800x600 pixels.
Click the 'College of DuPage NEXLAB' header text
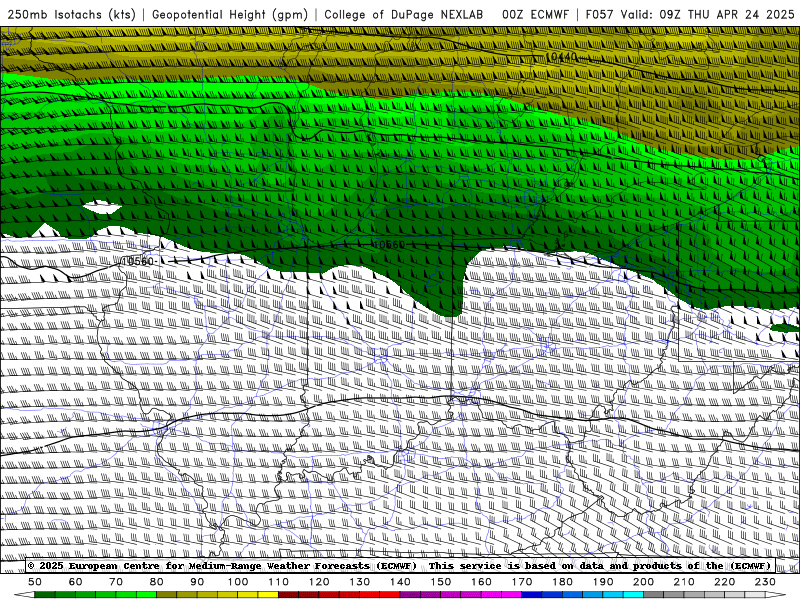tap(404, 14)
